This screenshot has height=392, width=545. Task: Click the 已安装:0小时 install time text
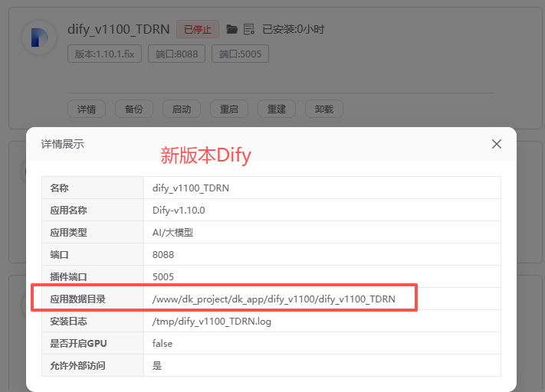(293, 30)
